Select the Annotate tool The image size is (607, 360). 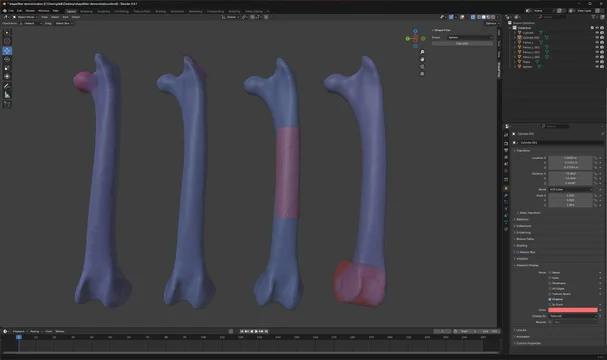point(7,86)
